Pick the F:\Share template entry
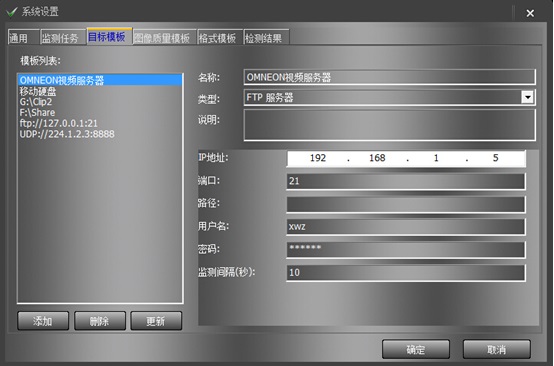The height and width of the screenshot is (366, 554). [x=100, y=113]
